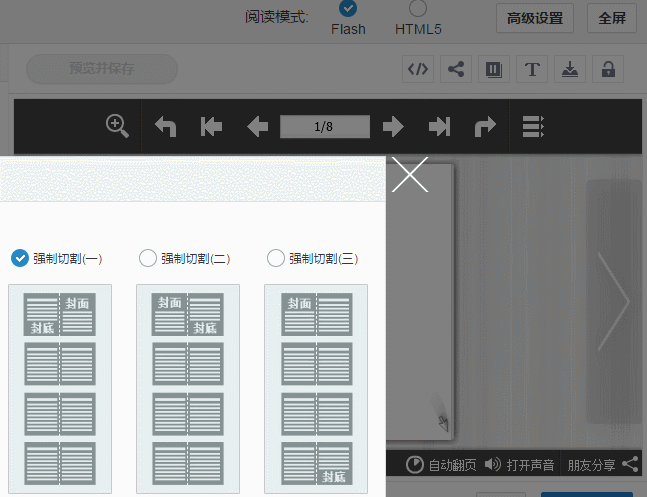Close the cutting options dialog
The image size is (647, 497).
tap(410, 174)
